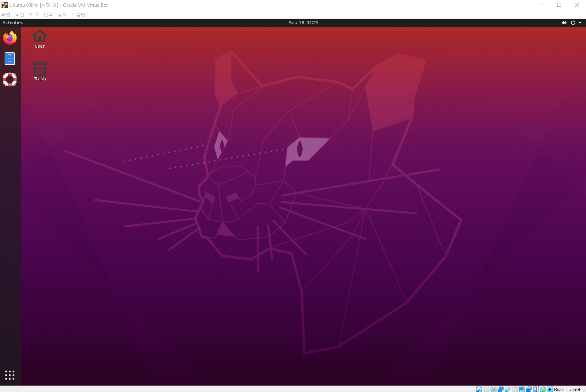This screenshot has width=586, height=392.
Task: Click the CPU virtualization 'V' status icon
Action: click(535, 389)
